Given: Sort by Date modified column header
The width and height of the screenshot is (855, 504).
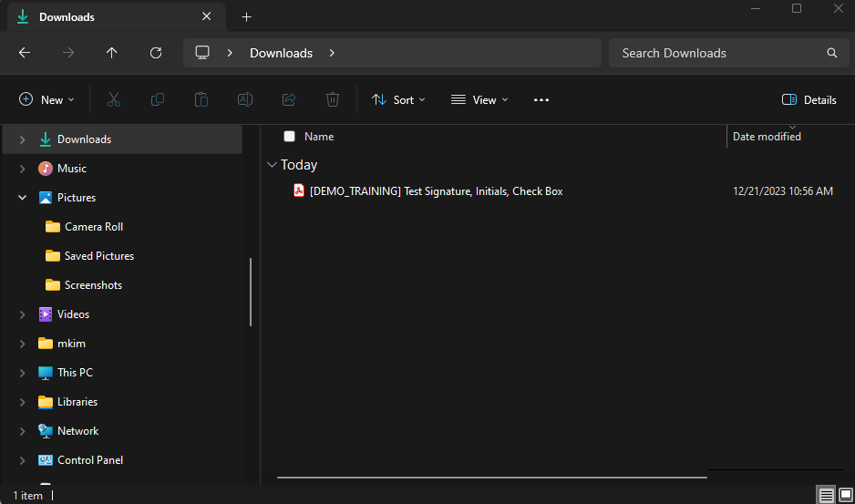Looking at the screenshot, I should point(767,137).
